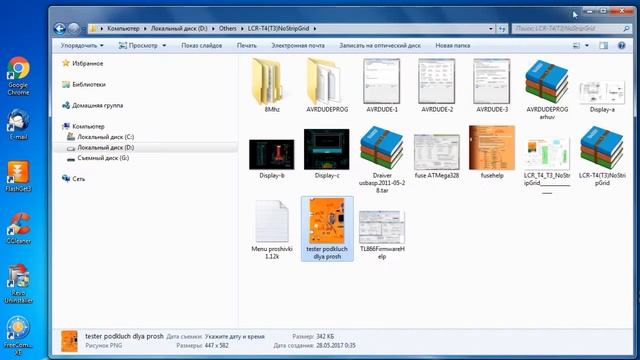This screenshot has width=640, height=360.
Task: Expand the Просмотр dropdown arrow
Action: tap(164, 46)
